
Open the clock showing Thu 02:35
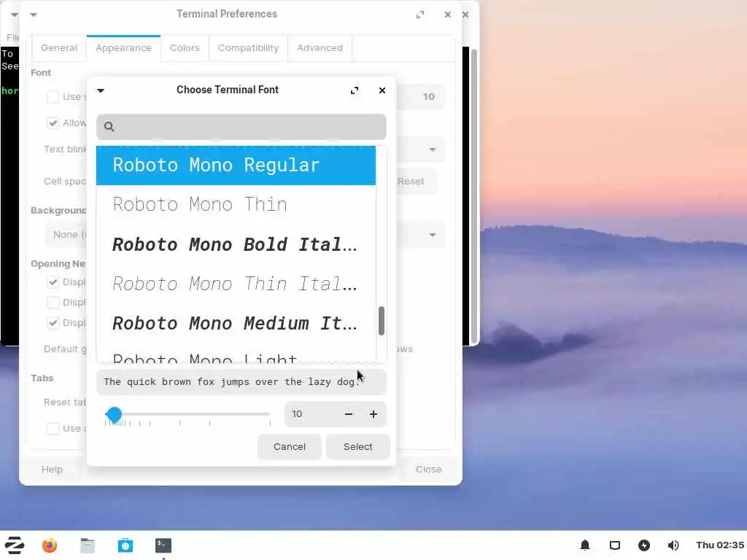coord(720,545)
